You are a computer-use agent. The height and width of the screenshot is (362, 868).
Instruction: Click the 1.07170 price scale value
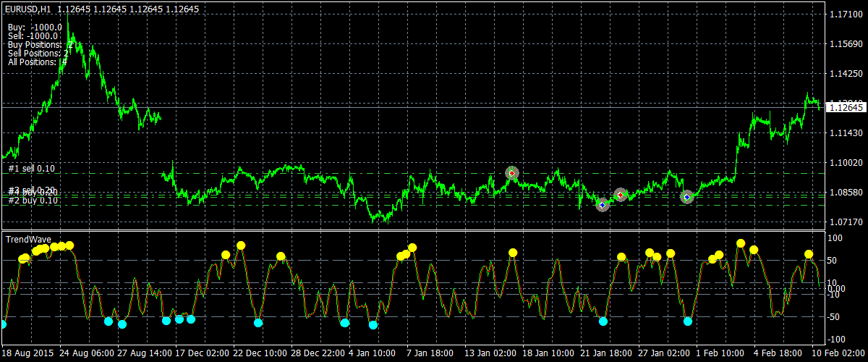pyautogui.click(x=845, y=222)
